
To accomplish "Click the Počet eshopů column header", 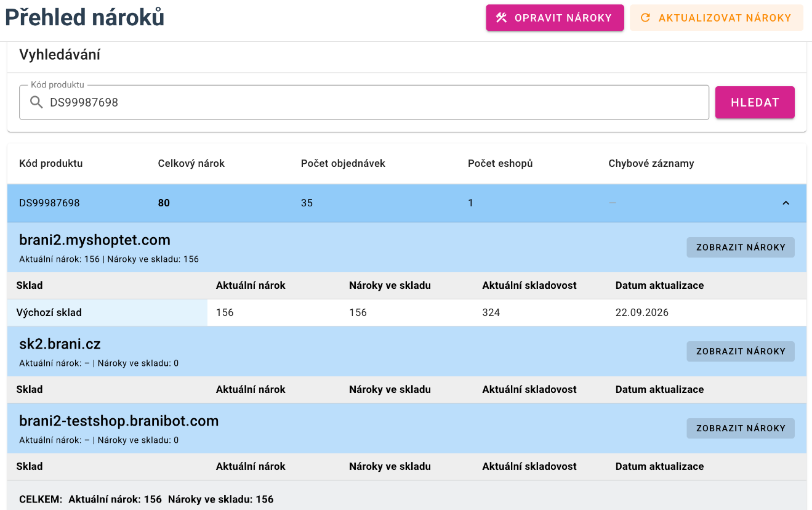I will 500,163.
